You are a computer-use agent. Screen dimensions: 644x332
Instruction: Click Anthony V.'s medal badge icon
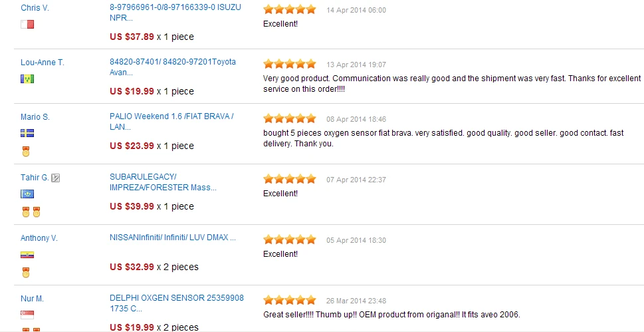click(26, 272)
